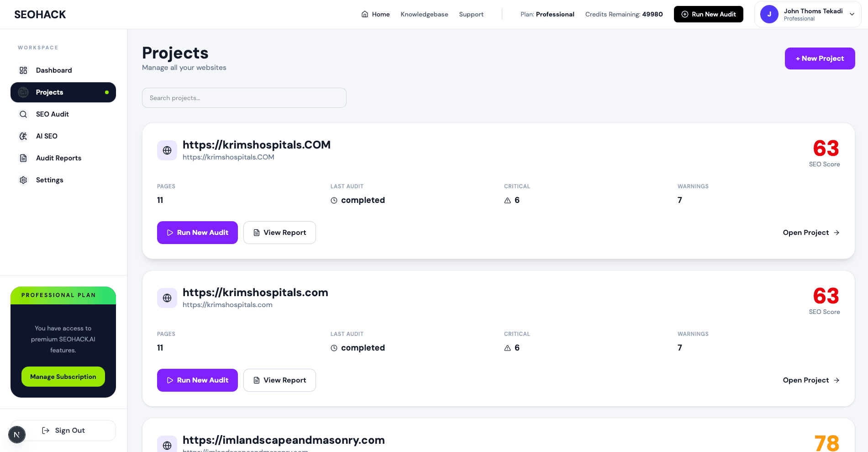Open the AI SEO section
This screenshot has width=868, height=452.
coord(63,136)
